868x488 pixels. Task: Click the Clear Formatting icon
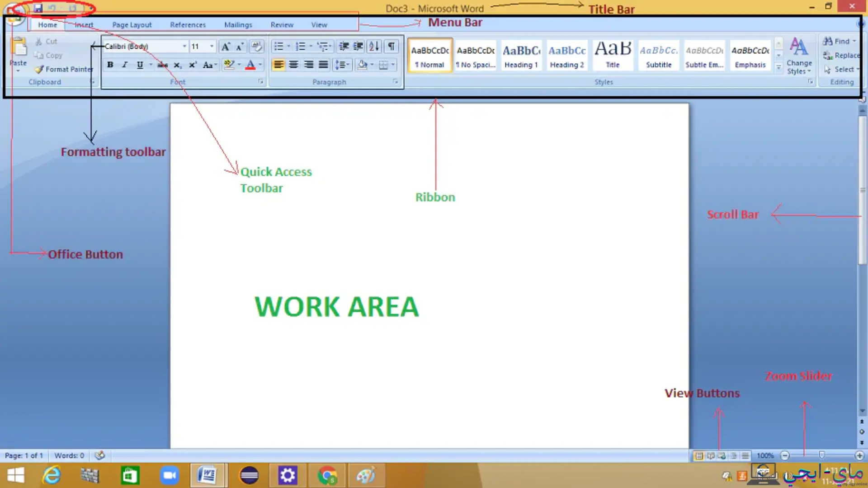click(x=256, y=46)
